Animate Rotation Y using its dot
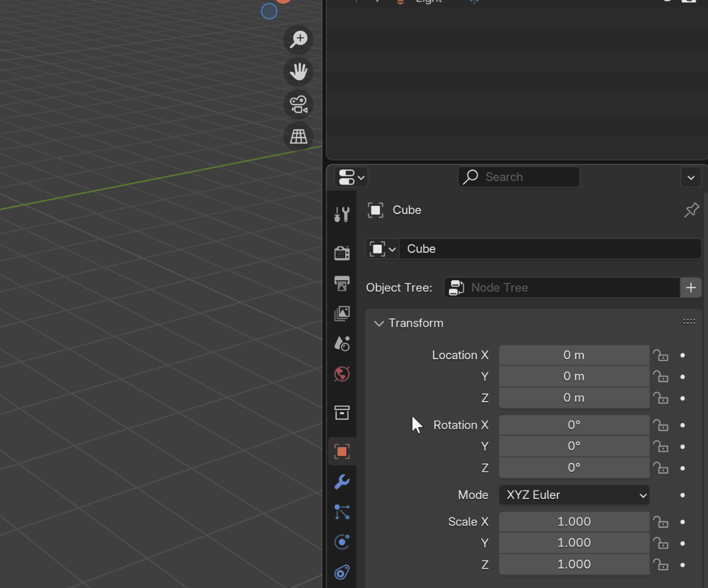The image size is (708, 588). [x=683, y=447]
